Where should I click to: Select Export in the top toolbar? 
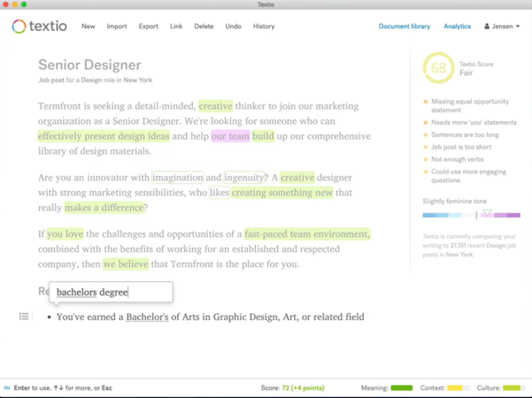pos(148,27)
